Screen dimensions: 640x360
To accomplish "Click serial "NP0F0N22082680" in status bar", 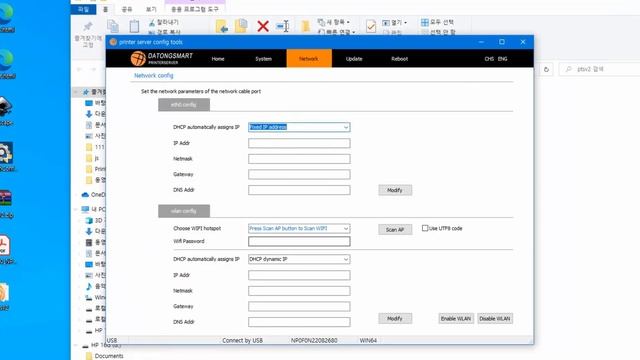I will click(x=314, y=340).
